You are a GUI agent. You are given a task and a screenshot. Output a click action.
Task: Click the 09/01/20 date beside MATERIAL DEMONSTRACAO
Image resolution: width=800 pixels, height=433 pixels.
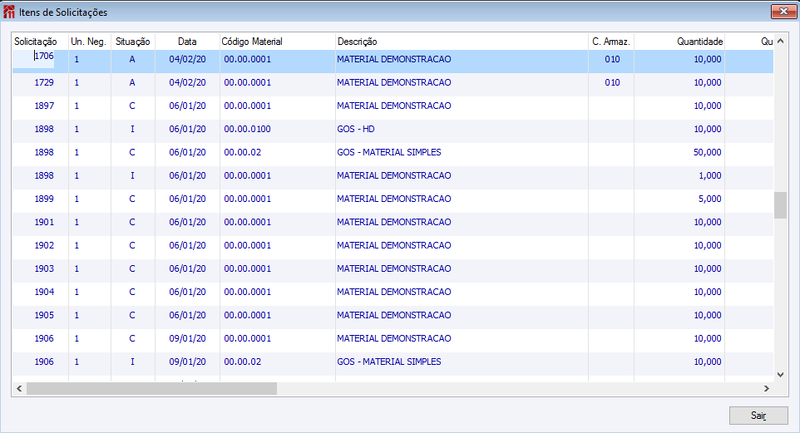point(187,339)
